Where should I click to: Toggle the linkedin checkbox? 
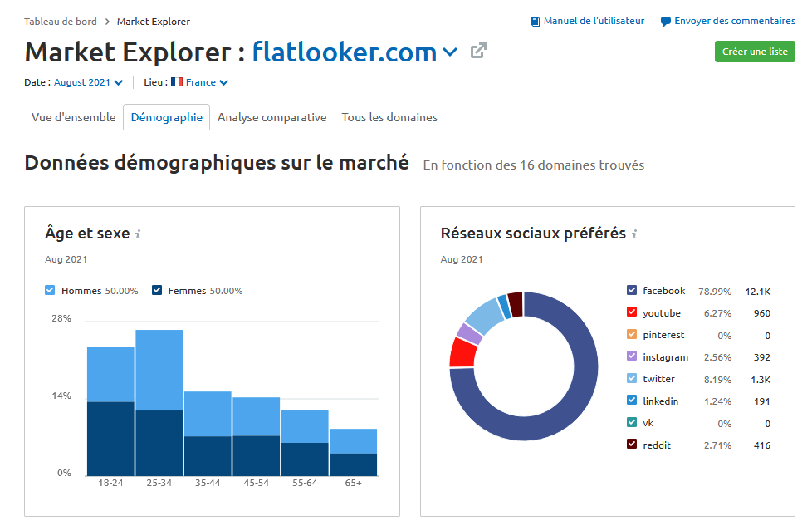click(632, 401)
